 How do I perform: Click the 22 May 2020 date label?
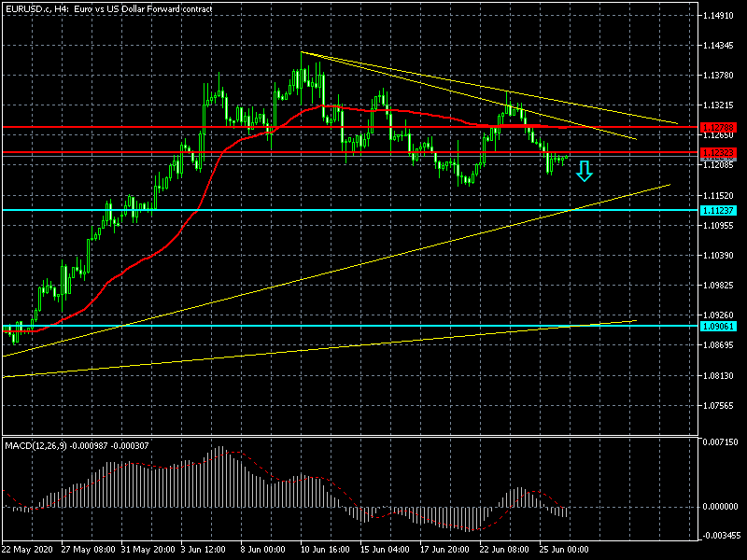(27, 550)
